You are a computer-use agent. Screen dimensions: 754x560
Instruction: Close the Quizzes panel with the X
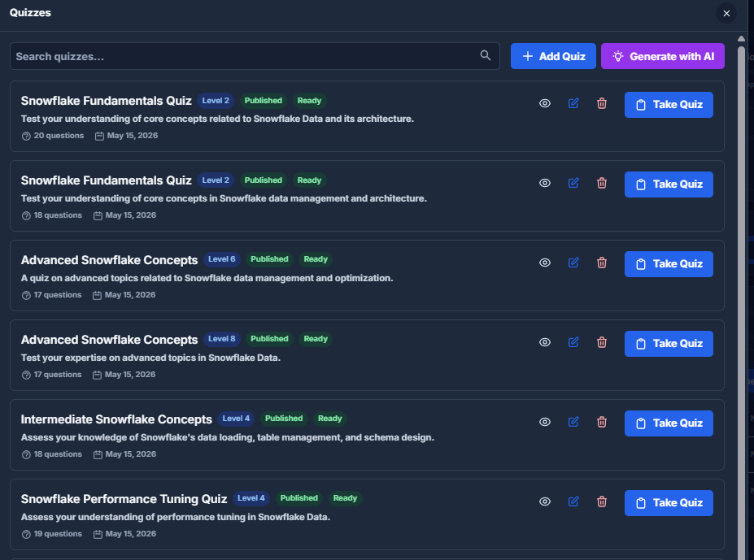pyautogui.click(x=726, y=14)
